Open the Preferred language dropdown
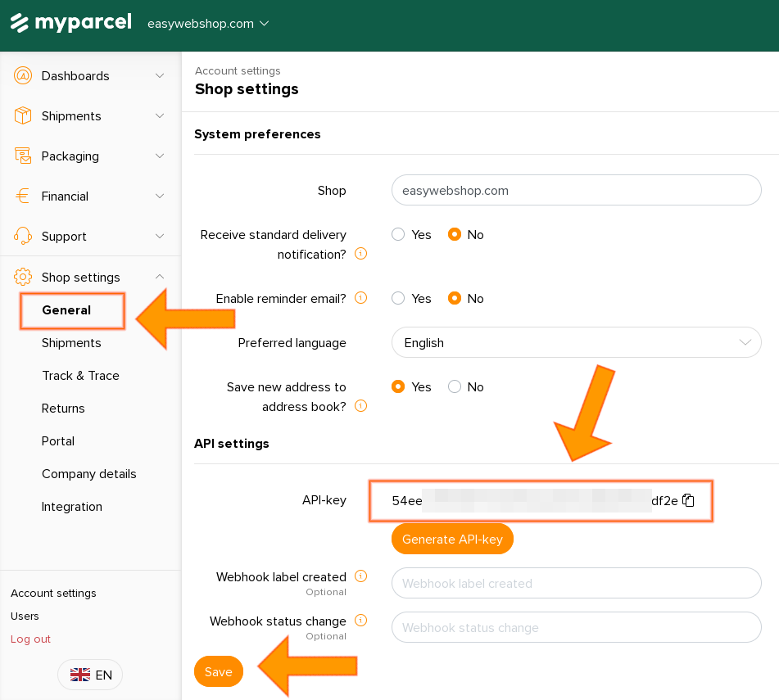This screenshot has height=700, width=779. (x=577, y=343)
